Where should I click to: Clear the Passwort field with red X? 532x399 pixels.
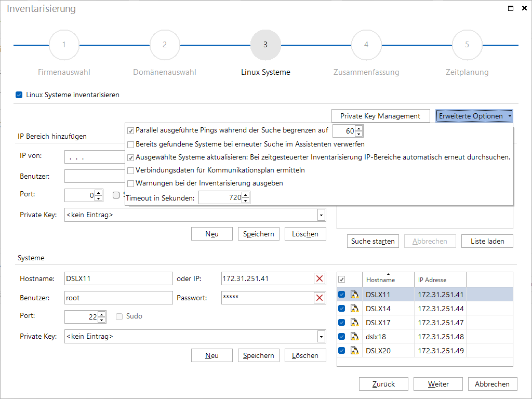(x=320, y=298)
